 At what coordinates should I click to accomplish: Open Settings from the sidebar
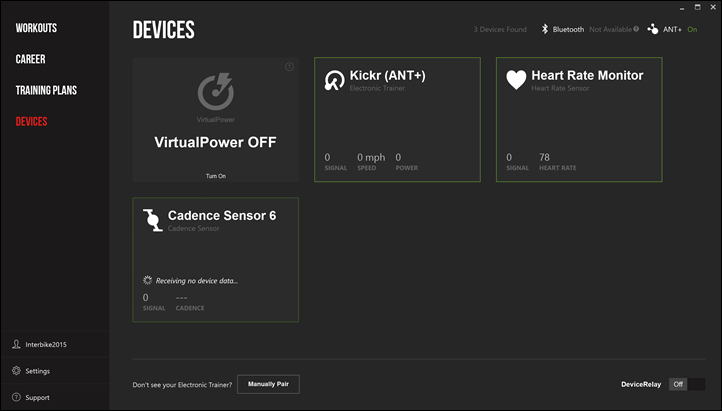[x=38, y=371]
